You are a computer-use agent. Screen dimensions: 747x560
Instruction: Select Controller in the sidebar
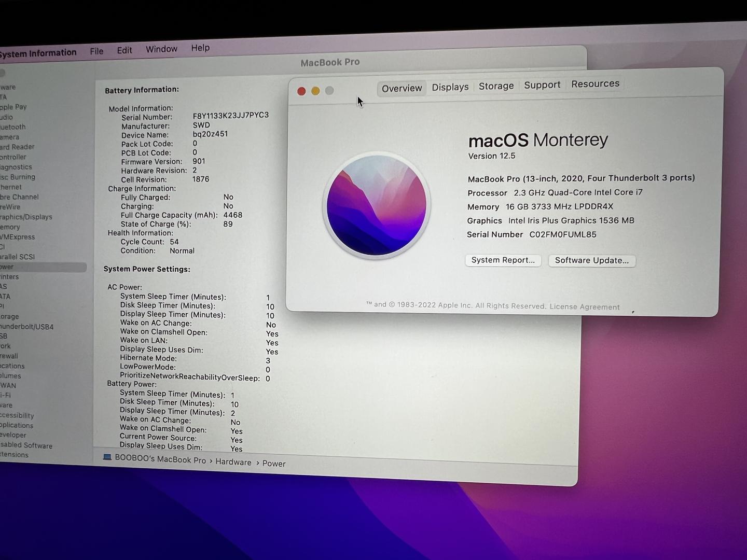click(13, 157)
